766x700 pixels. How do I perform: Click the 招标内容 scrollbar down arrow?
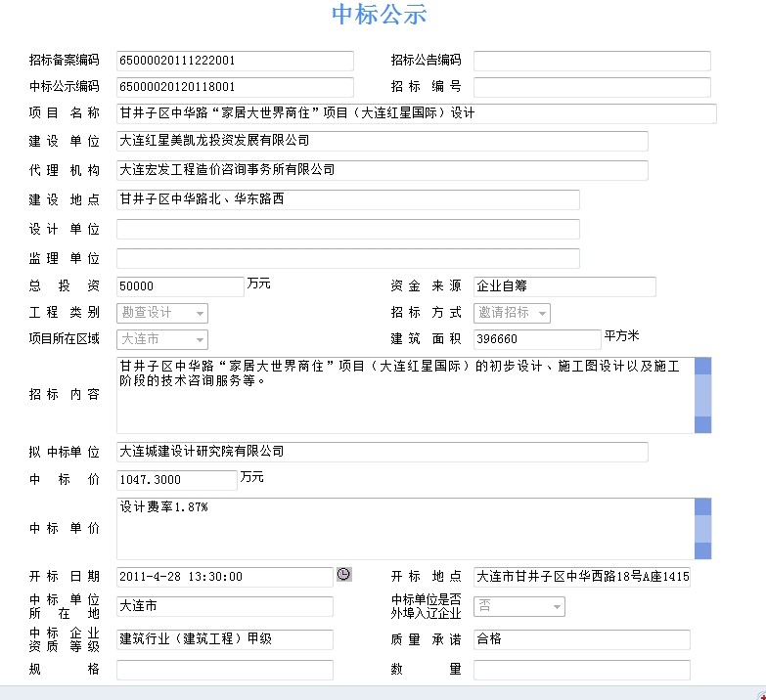tap(703, 424)
